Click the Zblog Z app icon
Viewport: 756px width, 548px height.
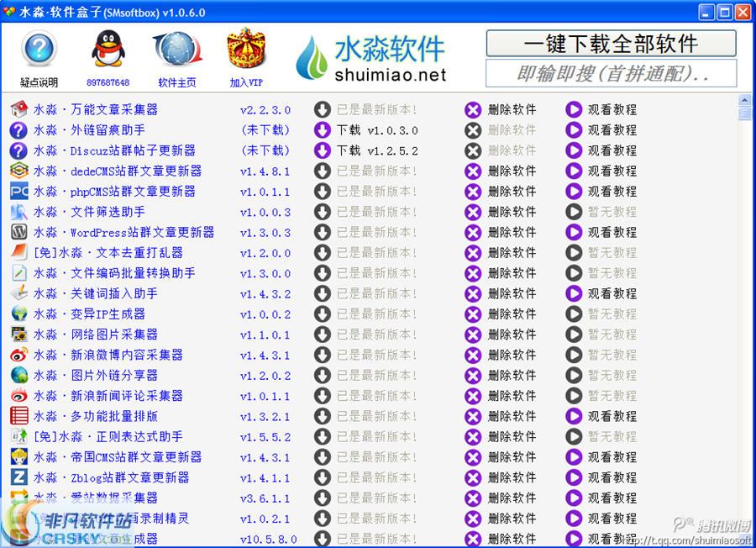tap(18, 477)
